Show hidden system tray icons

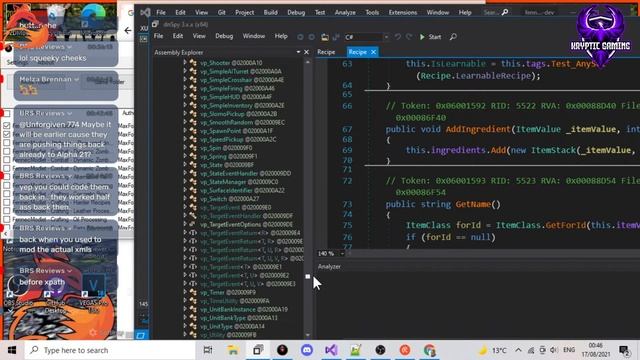coord(518,350)
